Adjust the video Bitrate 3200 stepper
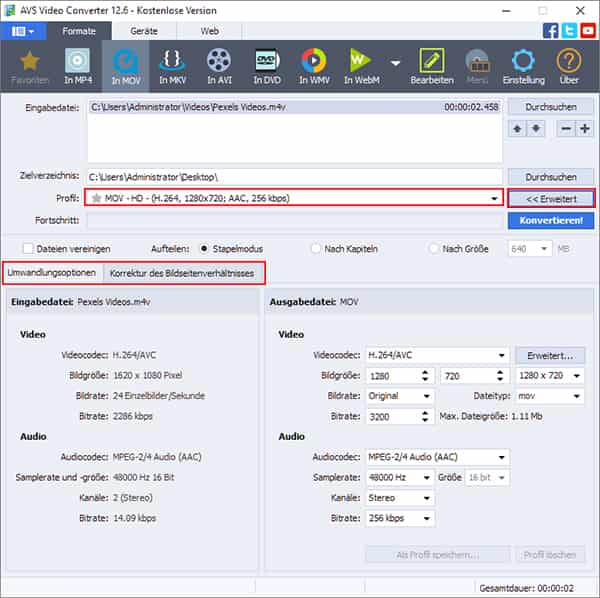 click(x=425, y=416)
